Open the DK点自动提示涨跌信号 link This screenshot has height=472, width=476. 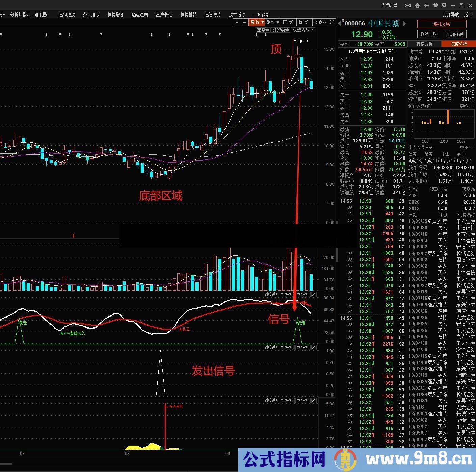click(x=372, y=51)
